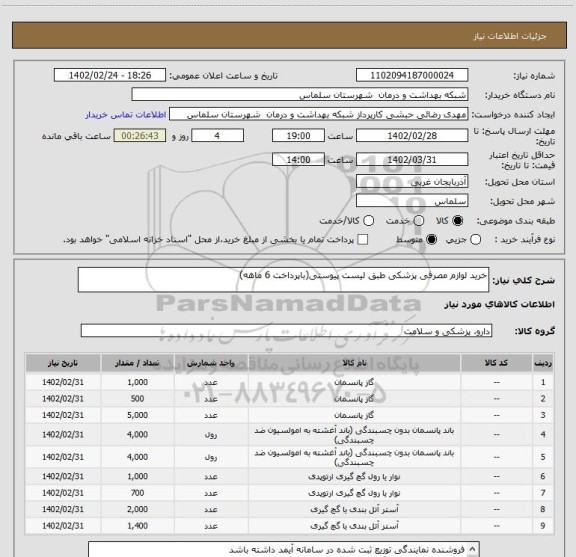Click نوار یا رول گچ گیری in row 6
The image size is (576, 557).
click(354, 477)
